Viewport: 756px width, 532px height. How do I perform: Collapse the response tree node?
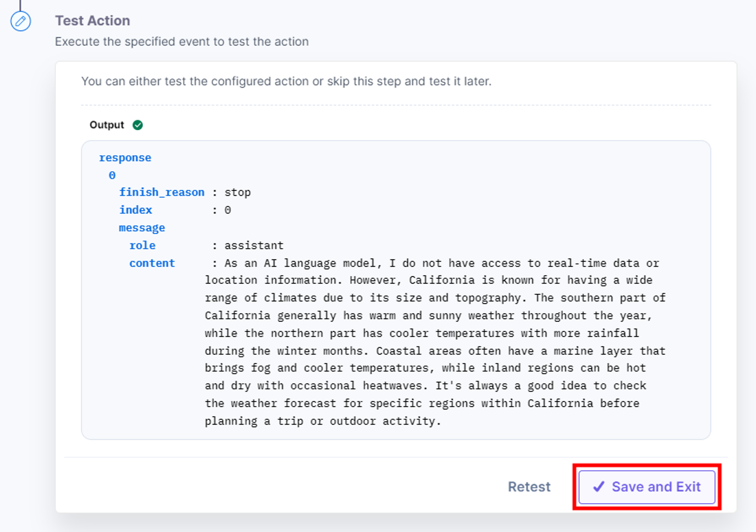(125, 158)
